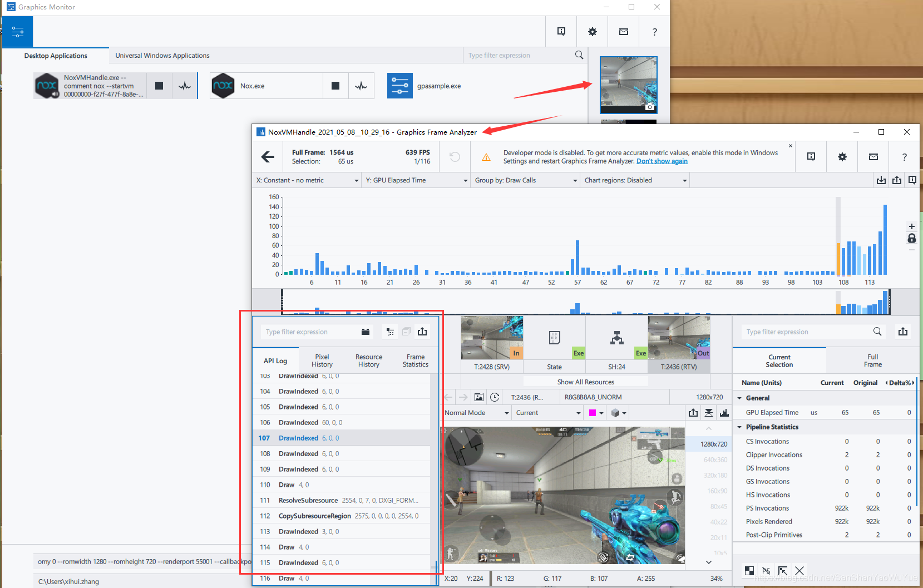Toggle the scissor rect experiment icon
Viewport: 923px width, 588px height.
point(783,571)
